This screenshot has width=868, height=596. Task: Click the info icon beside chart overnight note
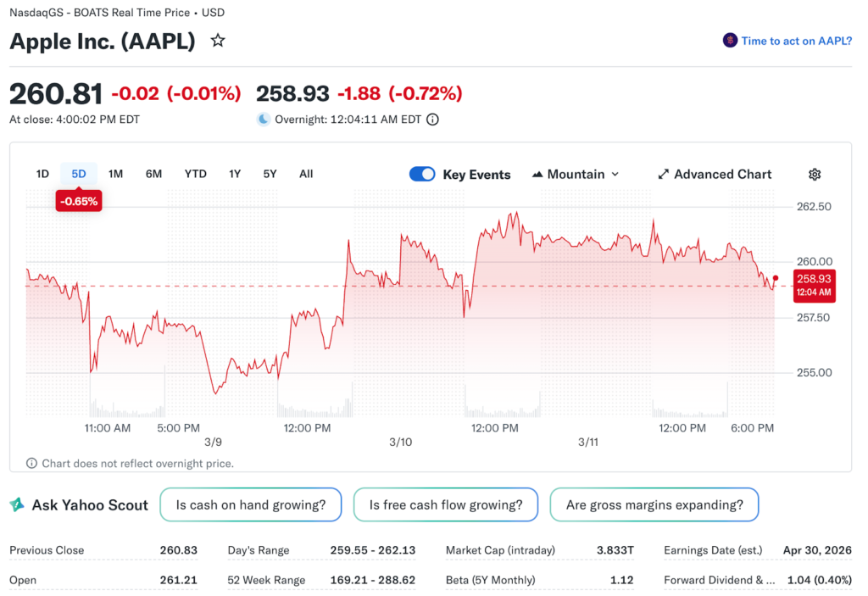coord(32,464)
